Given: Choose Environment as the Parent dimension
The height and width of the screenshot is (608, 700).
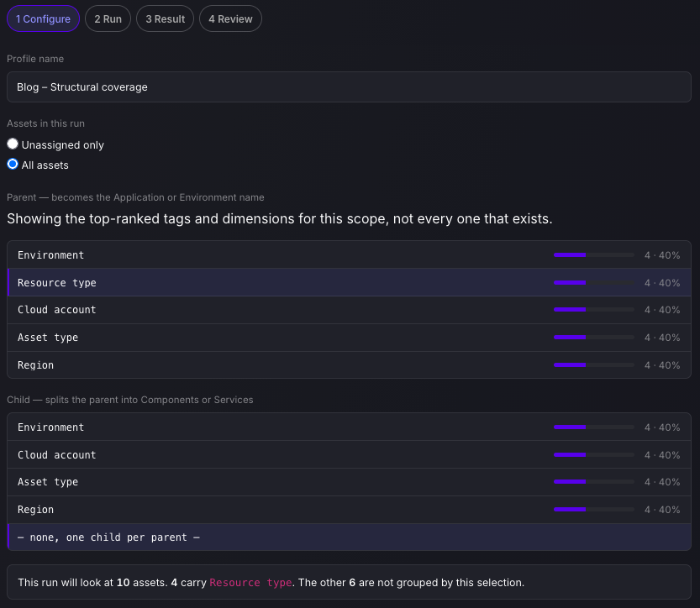Looking at the screenshot, I should click(349, 254).
